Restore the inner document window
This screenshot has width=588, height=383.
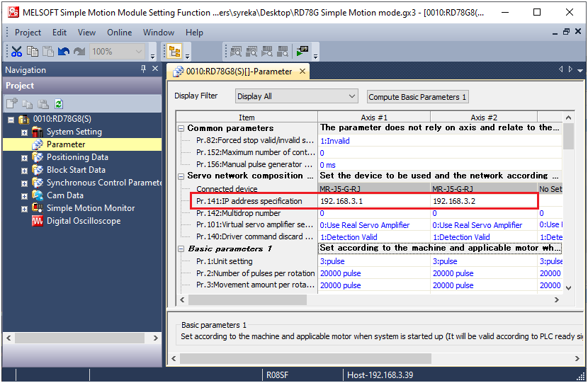click(566, 32)
